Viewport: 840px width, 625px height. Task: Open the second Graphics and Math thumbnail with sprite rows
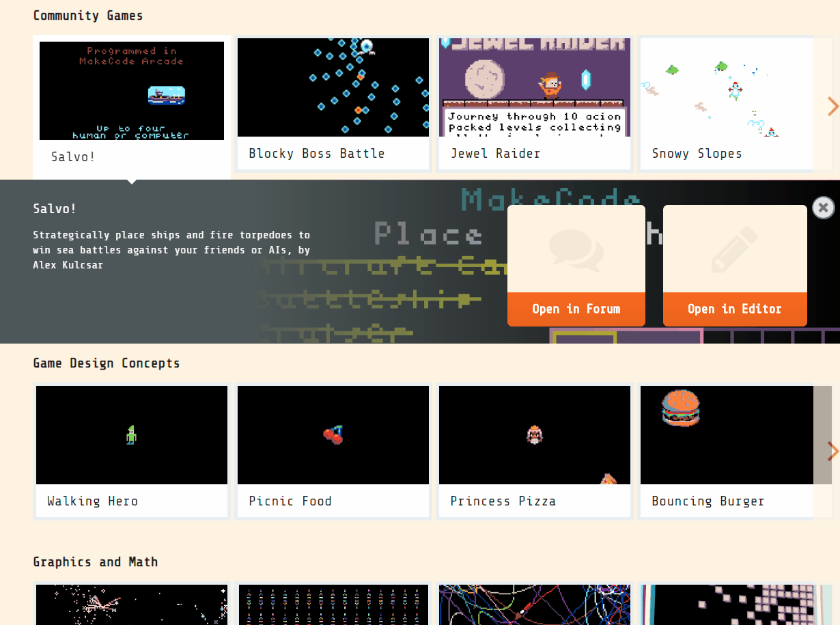333,605
